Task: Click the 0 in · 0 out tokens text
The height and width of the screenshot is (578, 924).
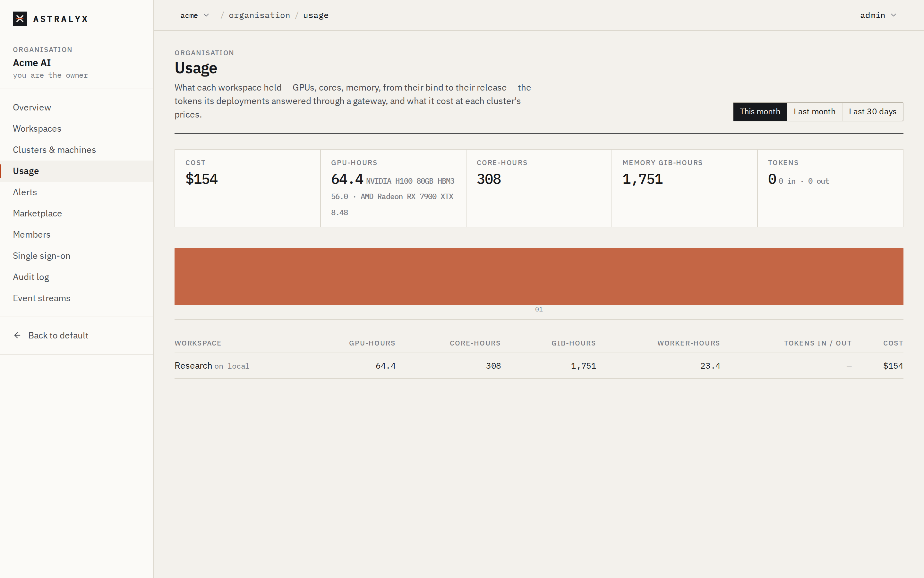Action: pyautogui.click(x=804, y=181)
